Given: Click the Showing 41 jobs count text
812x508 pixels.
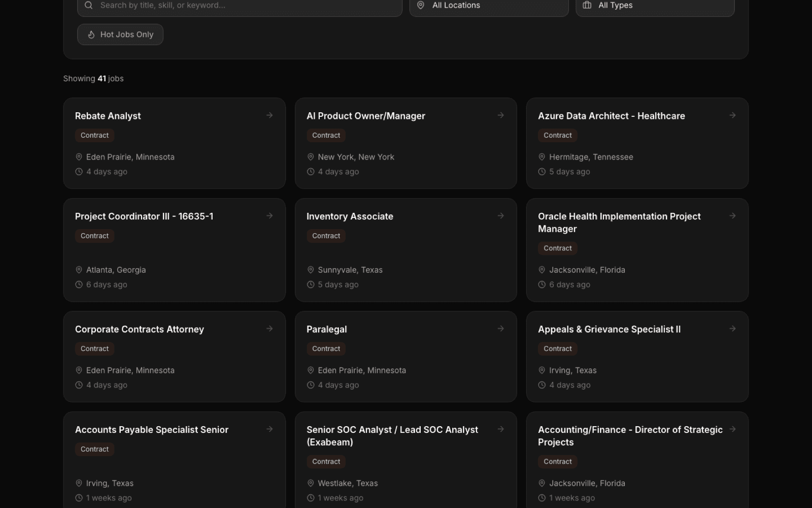Looking at the screenshot, I should (93, 78).
